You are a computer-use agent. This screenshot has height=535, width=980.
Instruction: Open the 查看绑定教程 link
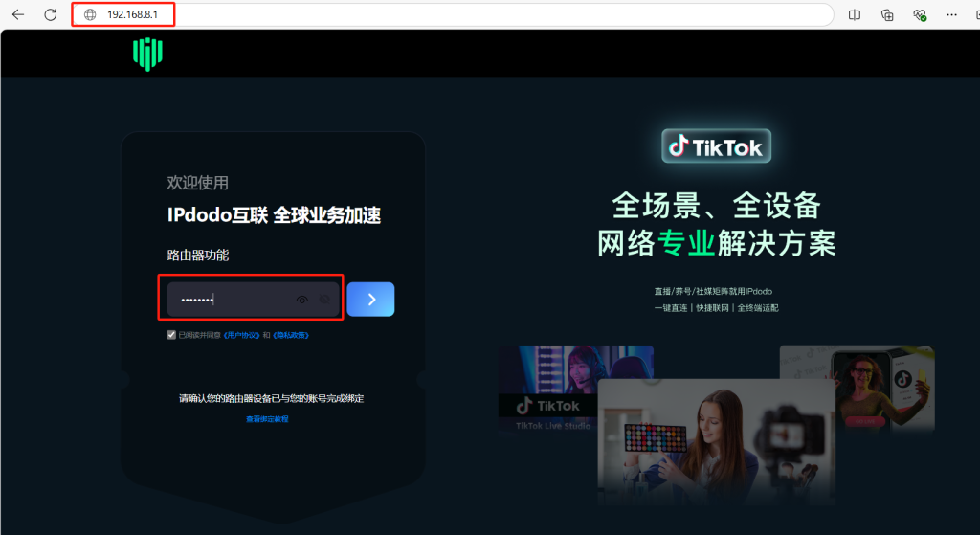click(268, 419)
